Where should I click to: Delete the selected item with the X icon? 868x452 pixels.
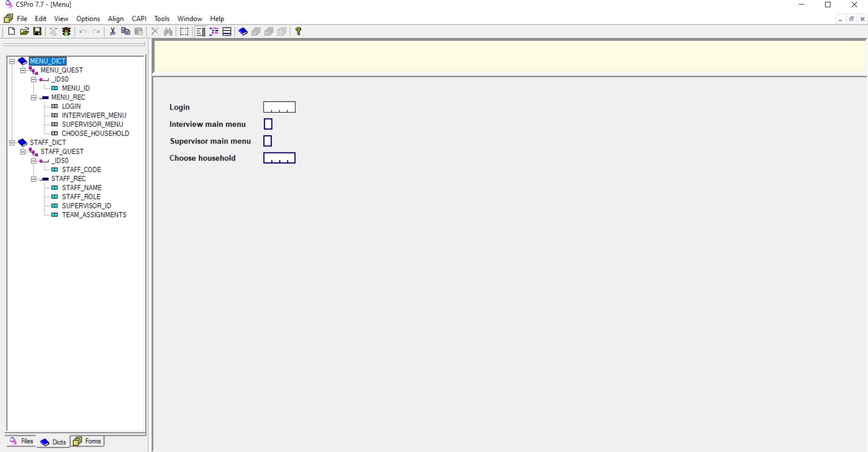point(155,31)
